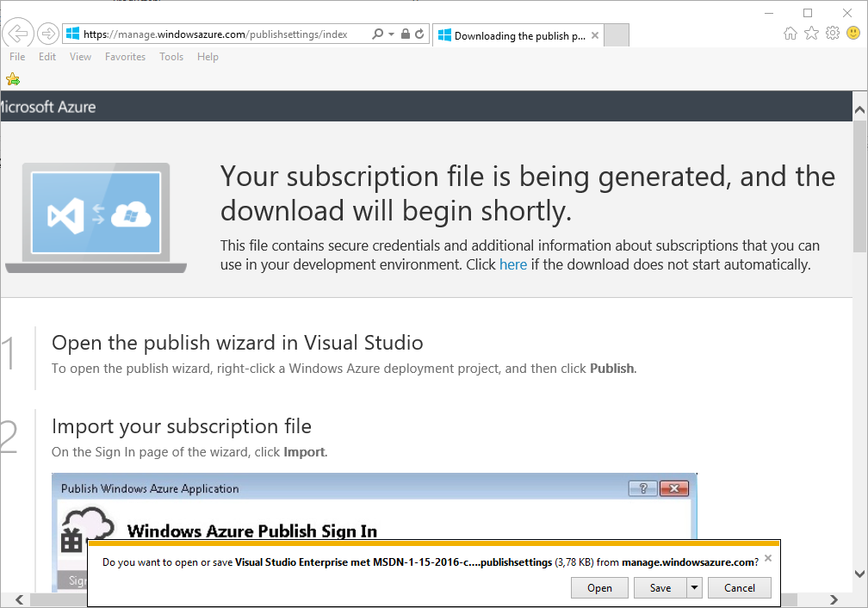Go back with the browser Back arrow

pyautogui.click(x=18, y=34)
